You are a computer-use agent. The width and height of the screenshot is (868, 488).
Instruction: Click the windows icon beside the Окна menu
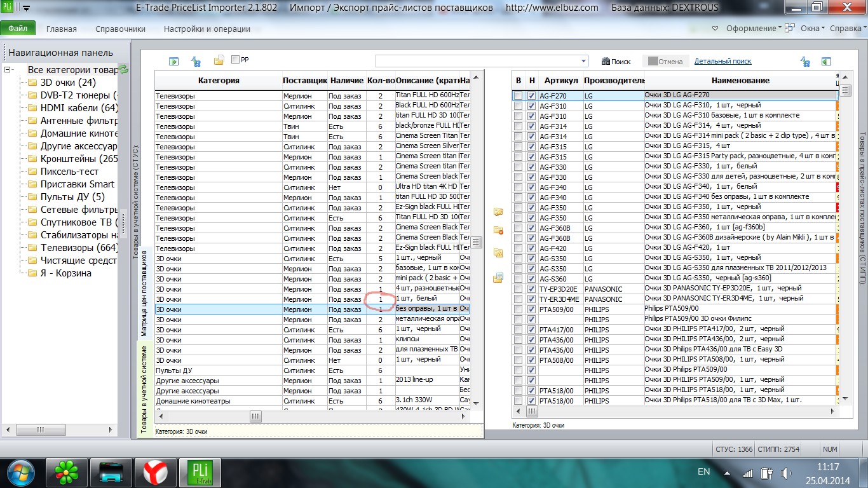790,29
